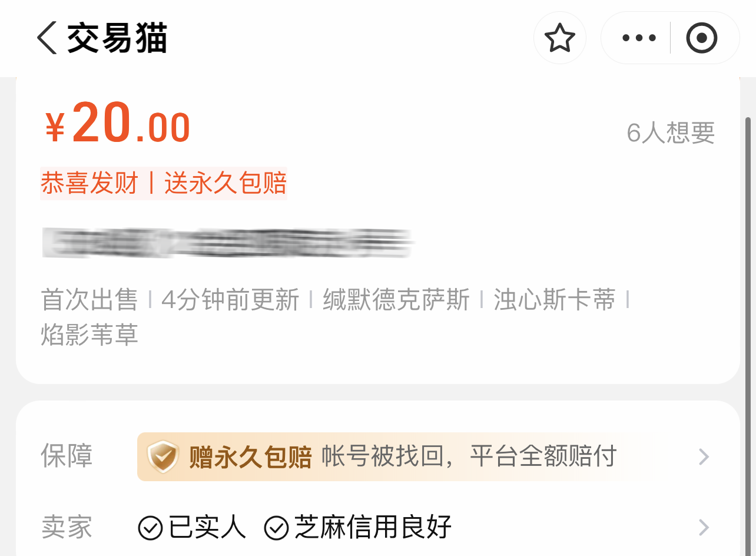Expand the 卖家 seller row chevron
756x556 pixels.
[x=704, y=527]
